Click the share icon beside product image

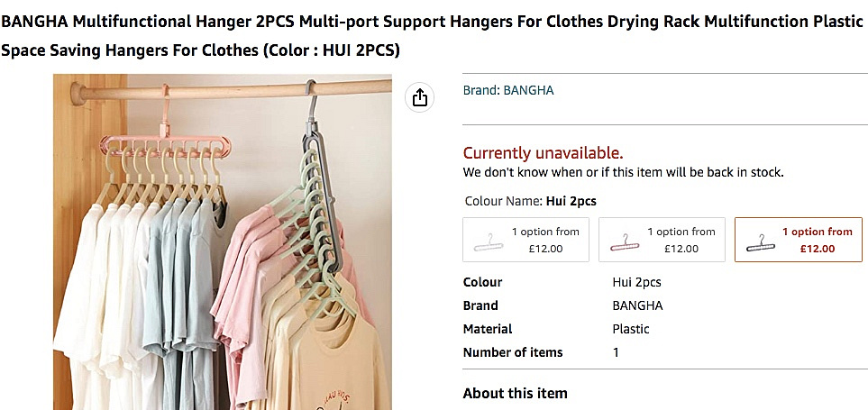[419, 97]
